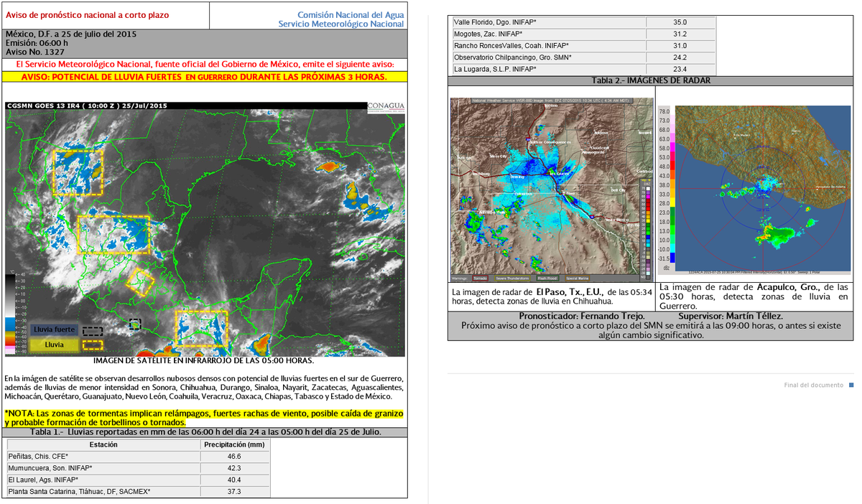Click the satellite description paragraph mentioning Guerrero
The width and height of the screenshot is (862, 504).
click(205, 387)
